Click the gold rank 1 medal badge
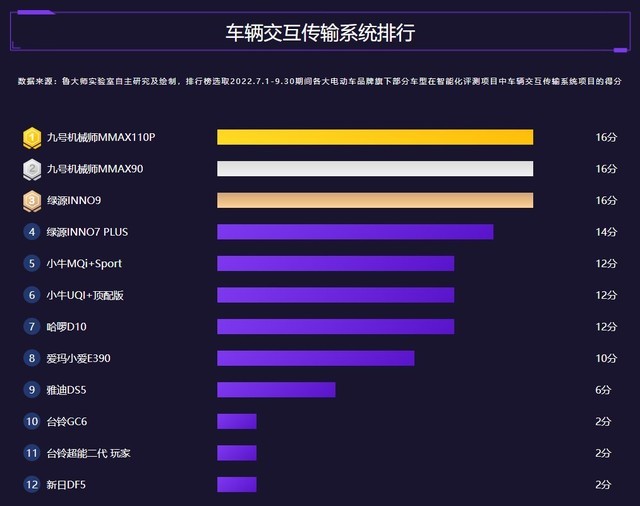This screenshot has height=506, width=640. [31, 137]
